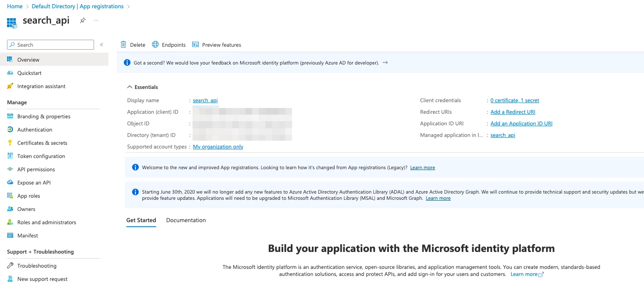Screen dimensions: 644x290
Task: Pin search_api with the pushpin icon
Action: click(x=83, y=20)
